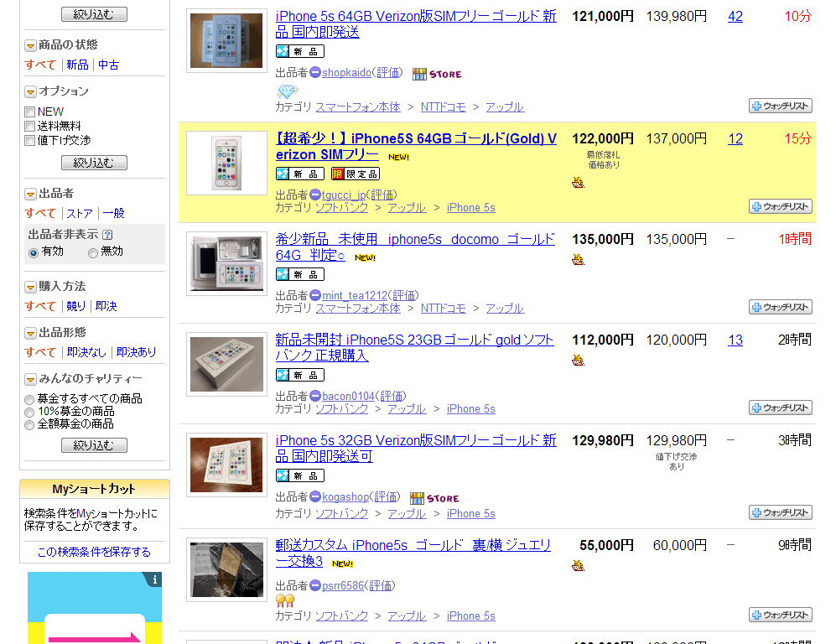Add the shopkaido iPhone listing to watchlist
This screenshot has height=644, width=836.
tap(781, 106)
